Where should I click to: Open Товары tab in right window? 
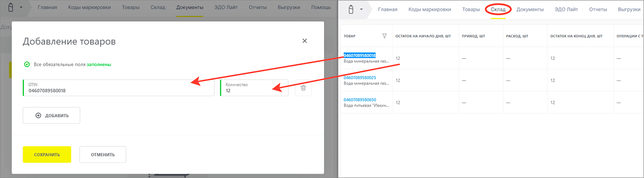point(471,9)
